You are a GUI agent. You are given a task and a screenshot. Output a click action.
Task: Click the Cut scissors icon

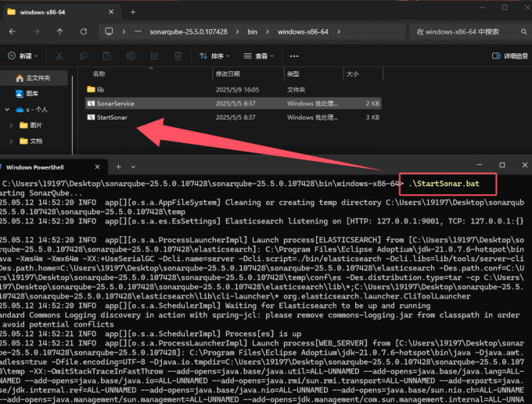tap(59, 56)
